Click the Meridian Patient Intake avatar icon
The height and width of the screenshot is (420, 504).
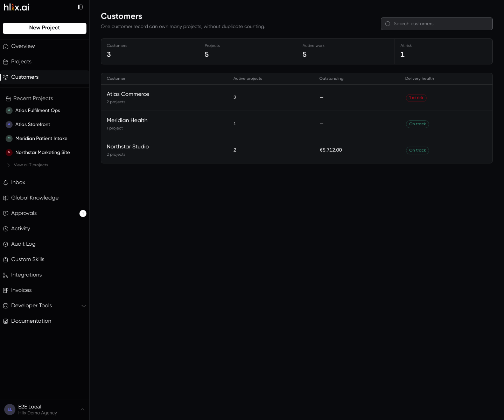click(9, 138)
